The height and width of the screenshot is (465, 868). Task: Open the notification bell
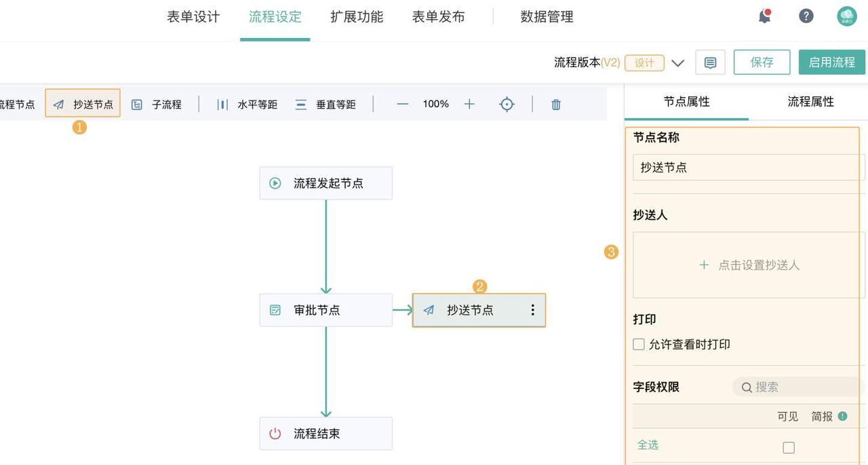(x=765, y=16)
